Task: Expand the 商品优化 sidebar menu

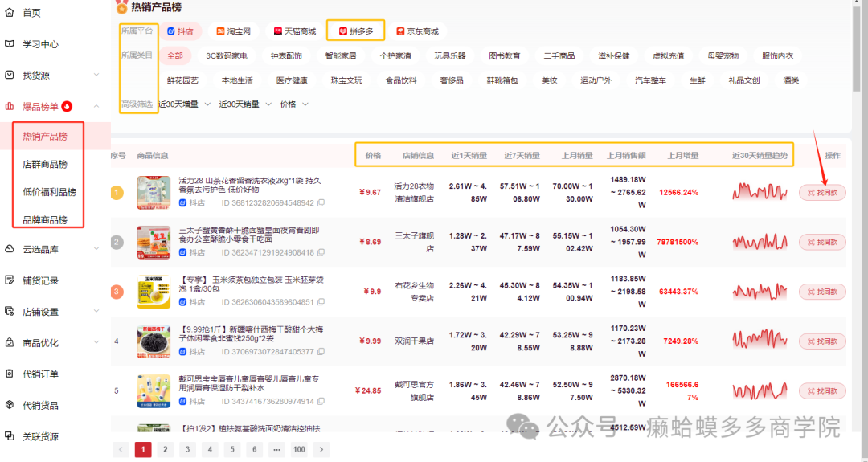Action: (x=96, y=343)
